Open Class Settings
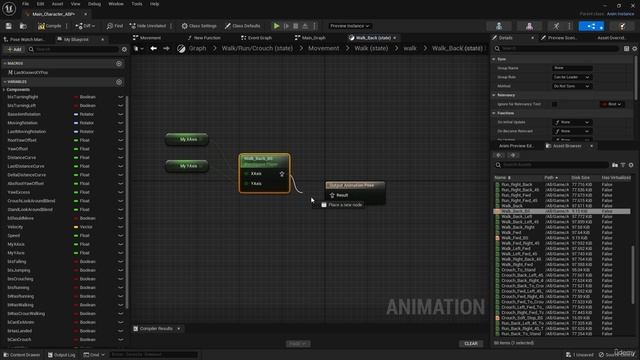The image size is (640, 360). (x=199, y=26)
